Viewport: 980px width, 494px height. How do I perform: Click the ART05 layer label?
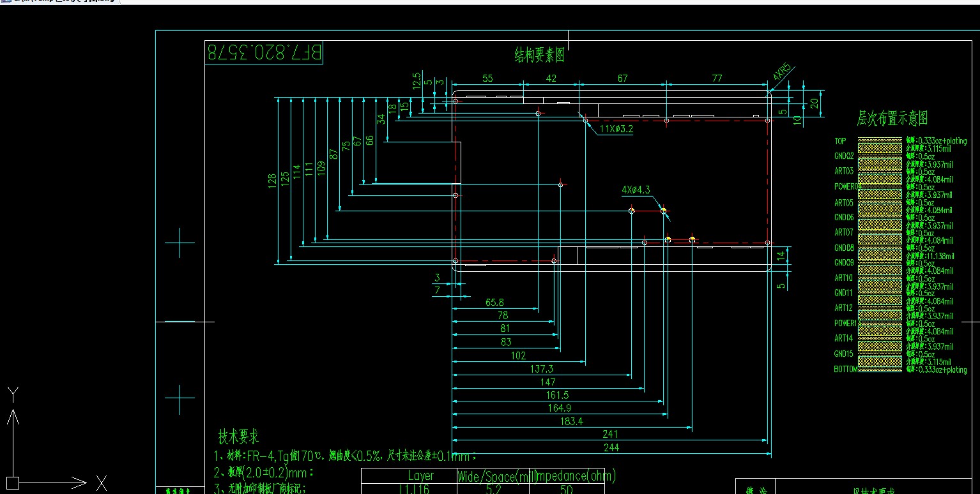(x=844, y=203)
